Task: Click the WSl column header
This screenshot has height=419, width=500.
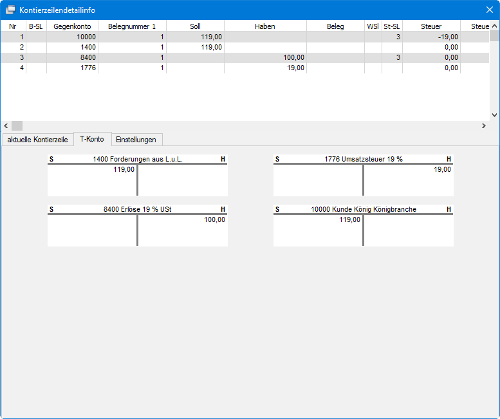Action: coord(373,26)
